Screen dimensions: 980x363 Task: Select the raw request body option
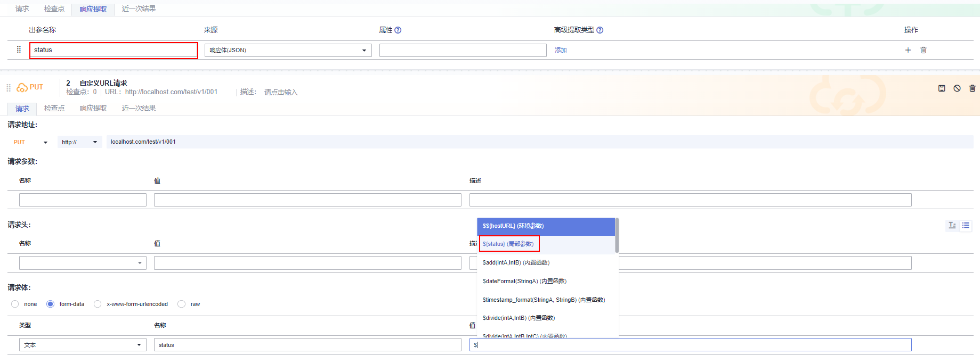tap(182, 304)
